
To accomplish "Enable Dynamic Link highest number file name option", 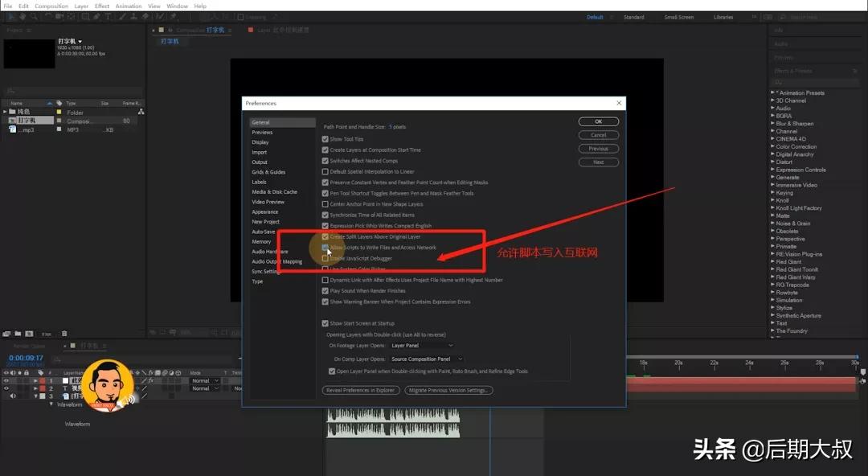I will point(325,281).
